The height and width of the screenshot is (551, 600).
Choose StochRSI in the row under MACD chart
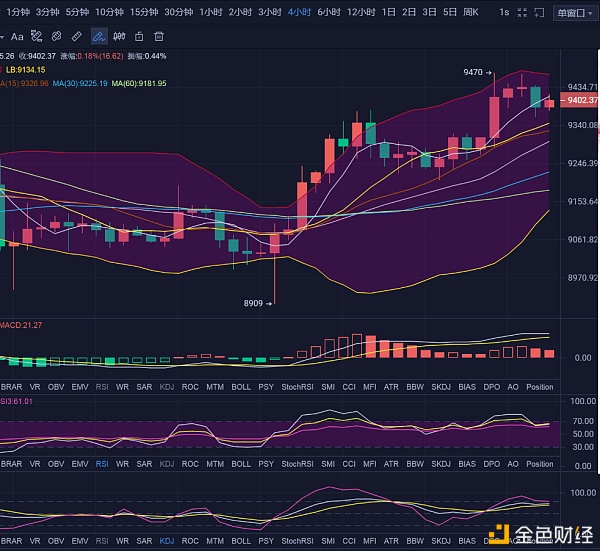(297, 387)
